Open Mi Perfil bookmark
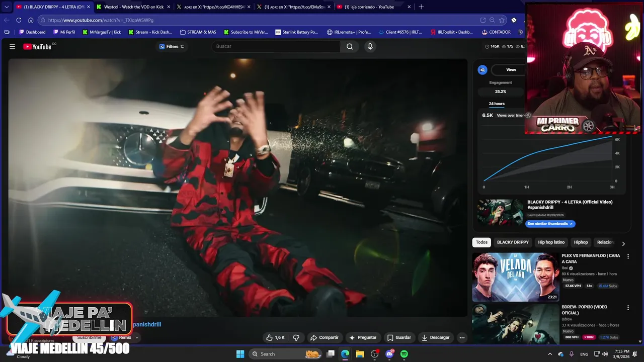 point(64,32)
